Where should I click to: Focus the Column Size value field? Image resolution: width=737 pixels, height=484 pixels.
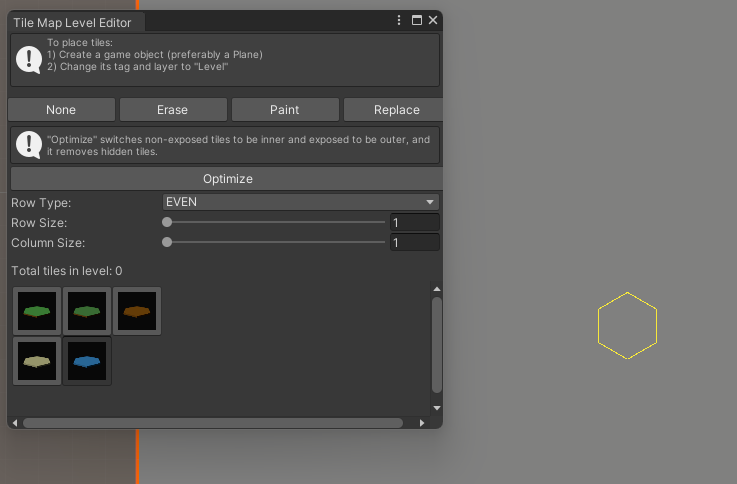415,242
